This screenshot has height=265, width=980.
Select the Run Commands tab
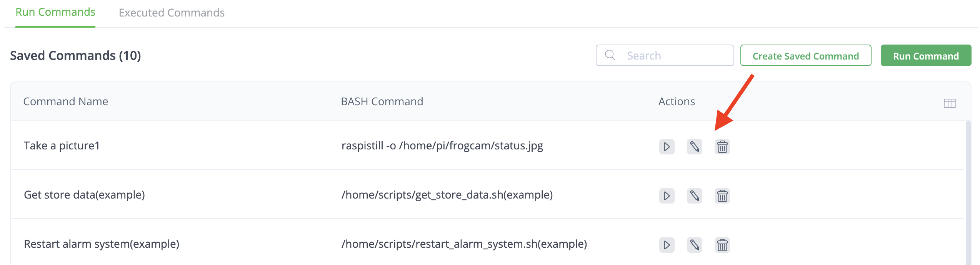click(x=55, y=13)
